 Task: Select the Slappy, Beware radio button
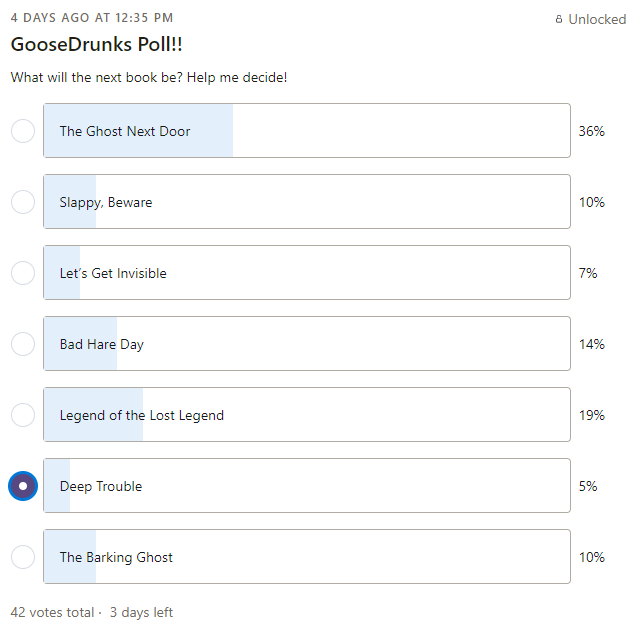pyautogui.click(x=23, y=202)
